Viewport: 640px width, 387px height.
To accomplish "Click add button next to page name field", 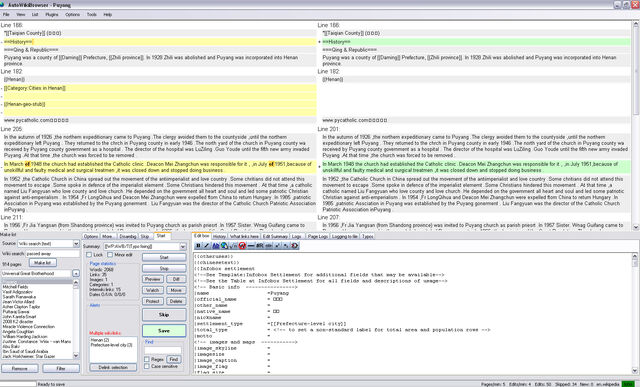I will point(76,273).
